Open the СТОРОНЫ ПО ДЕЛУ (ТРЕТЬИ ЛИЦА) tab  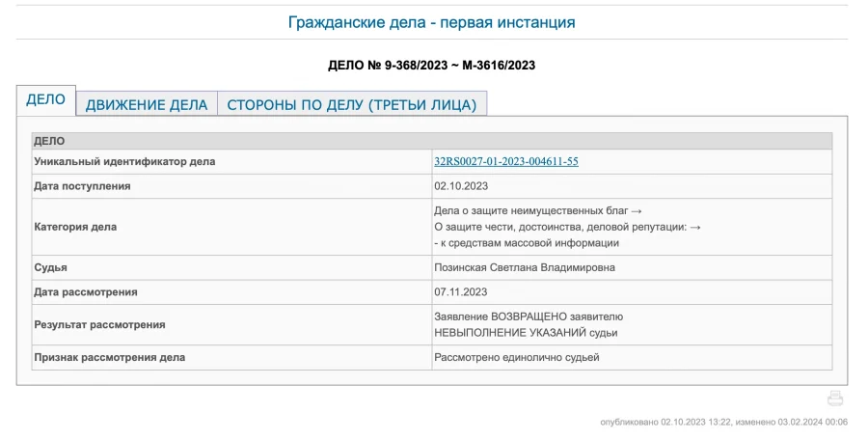(x=352, y=105)
